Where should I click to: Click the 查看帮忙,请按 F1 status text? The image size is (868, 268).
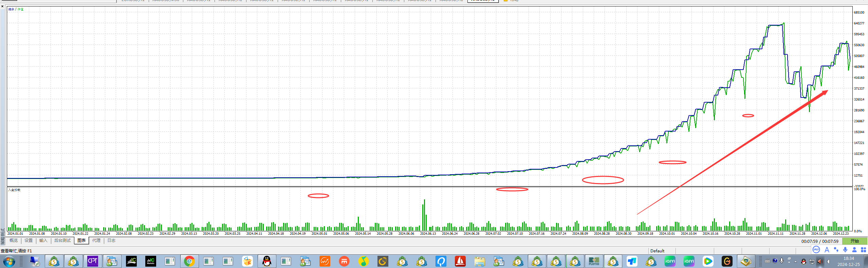coord(16,251)
